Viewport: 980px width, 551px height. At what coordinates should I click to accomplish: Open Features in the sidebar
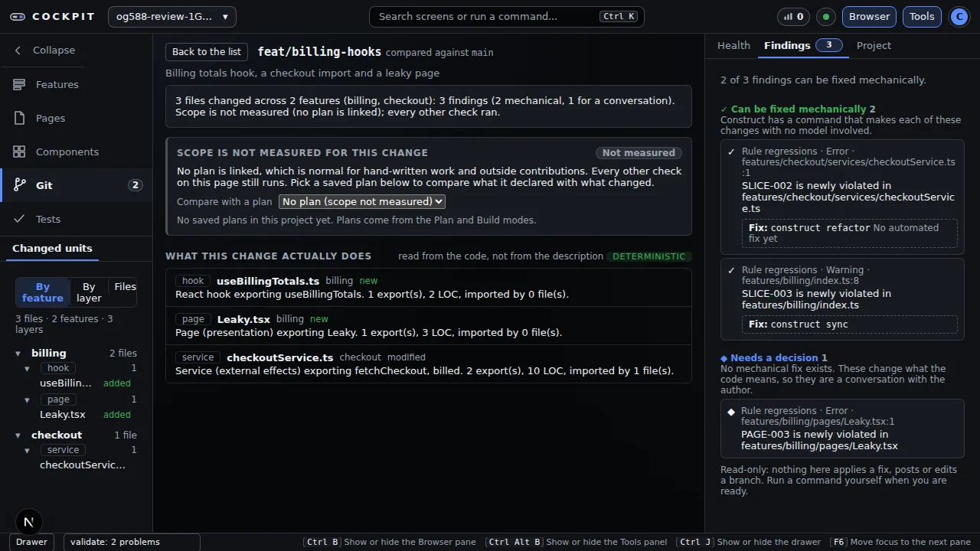point(77,84)
